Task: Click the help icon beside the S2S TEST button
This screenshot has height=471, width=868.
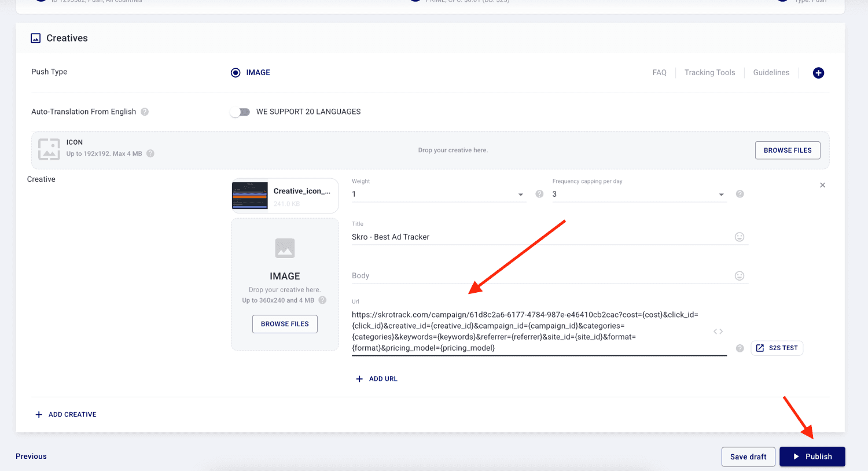Action: pos(740,348)
